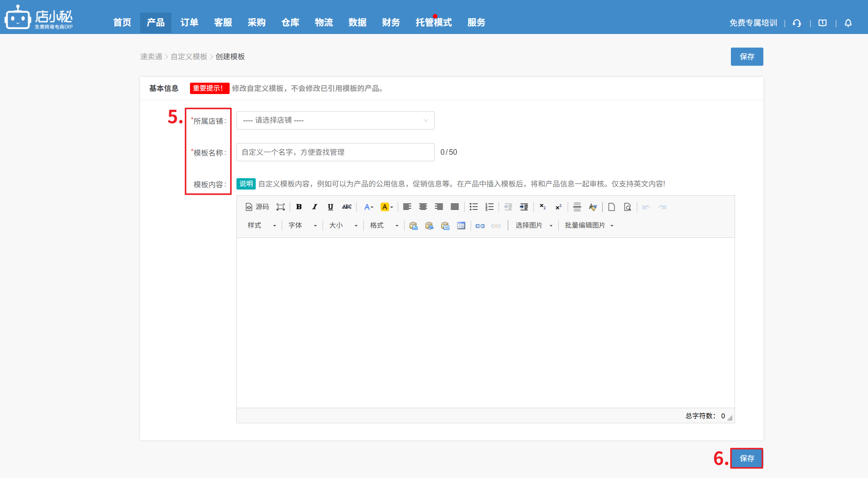This screenshot has height=478, width=868.
Task: Toggle italic text style
Action: 315,207
